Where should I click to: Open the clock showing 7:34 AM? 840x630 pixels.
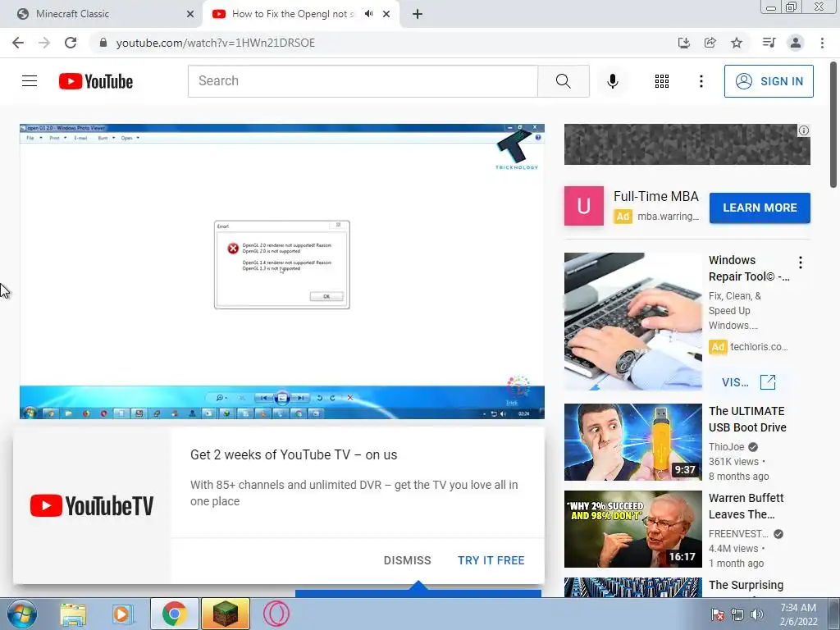click(x=798, y=614)
